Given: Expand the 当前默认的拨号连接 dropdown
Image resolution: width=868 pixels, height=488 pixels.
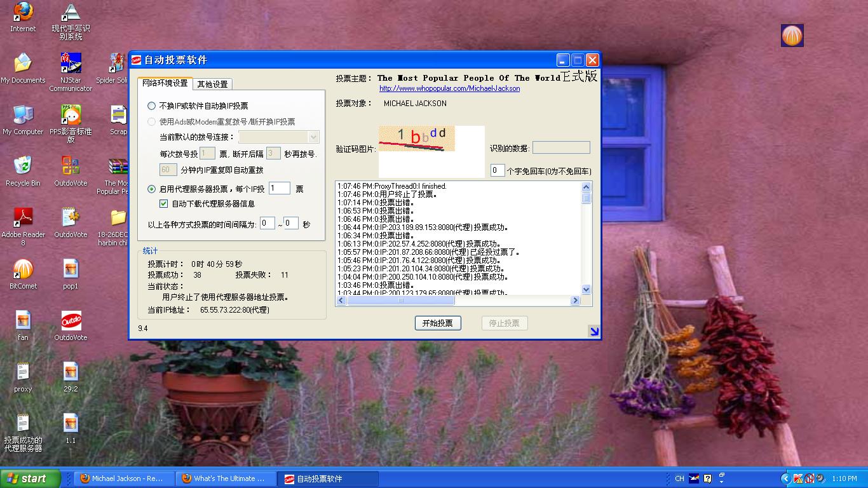Looking at the screenshot, I should click(313, 137).
